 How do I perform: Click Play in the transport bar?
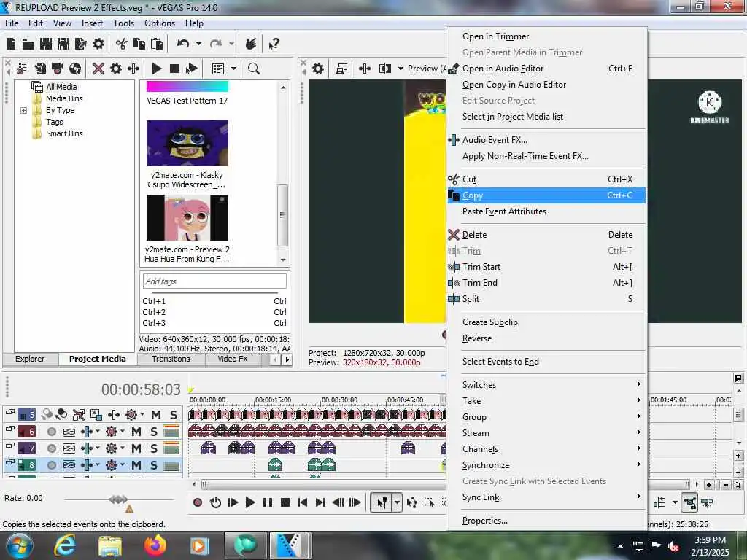click(x=250, y=502)
